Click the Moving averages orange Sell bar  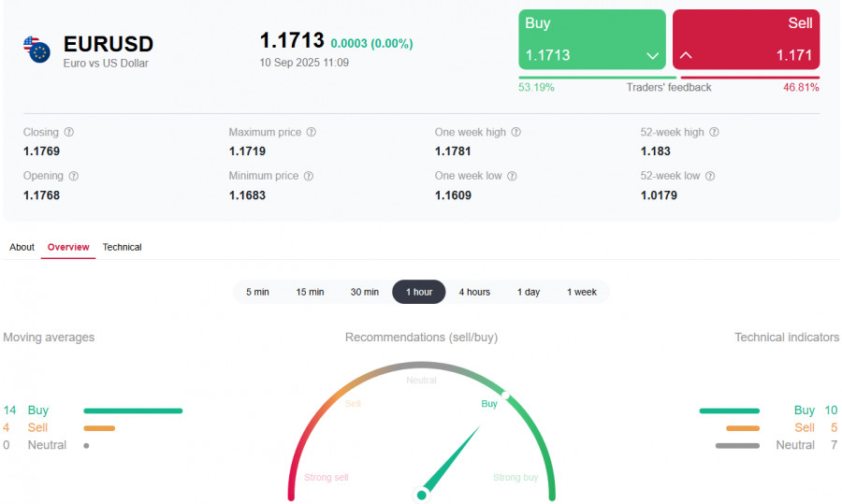point(99,428)
